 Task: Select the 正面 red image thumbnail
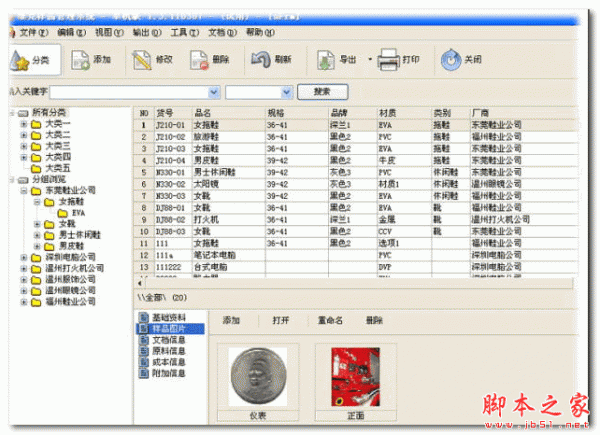point(355,377)
